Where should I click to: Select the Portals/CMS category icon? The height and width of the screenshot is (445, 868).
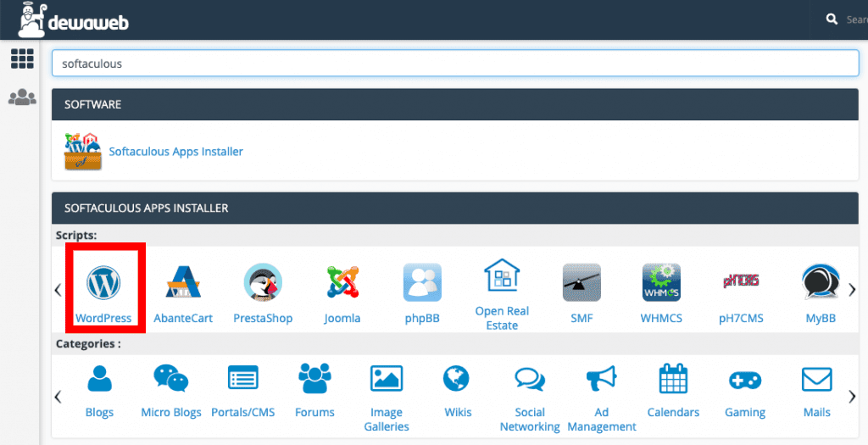click(243, 378)
